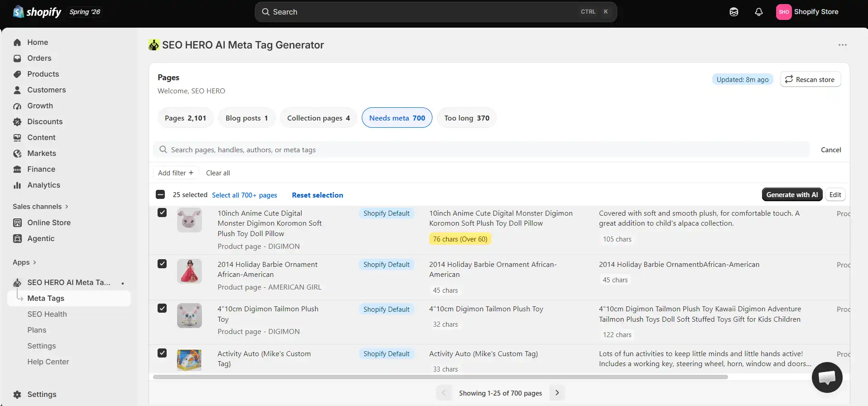This screenshot has width=868, height=406.
Task: Click Clear all filters
Action: tap(218, 173)
